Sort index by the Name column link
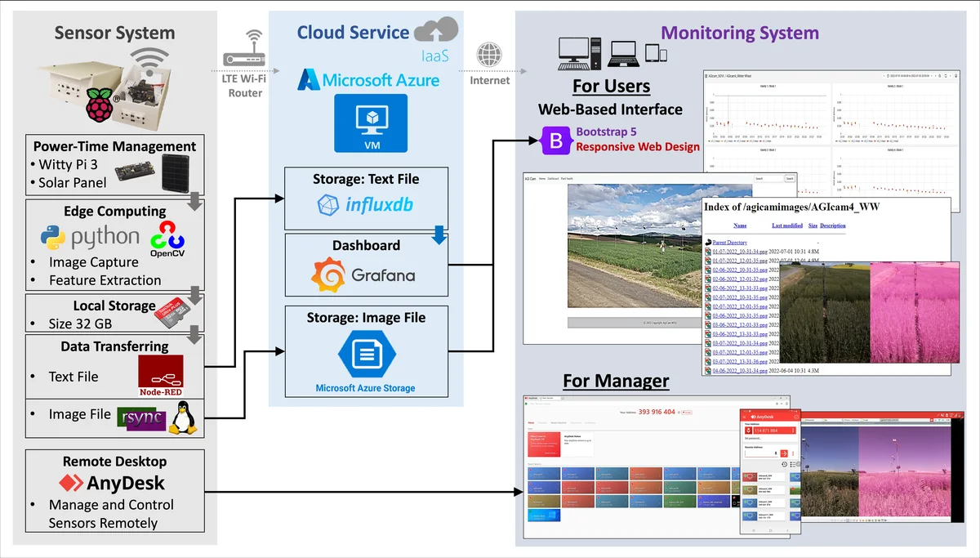This screenshot has height=558, width=980. 740,225
